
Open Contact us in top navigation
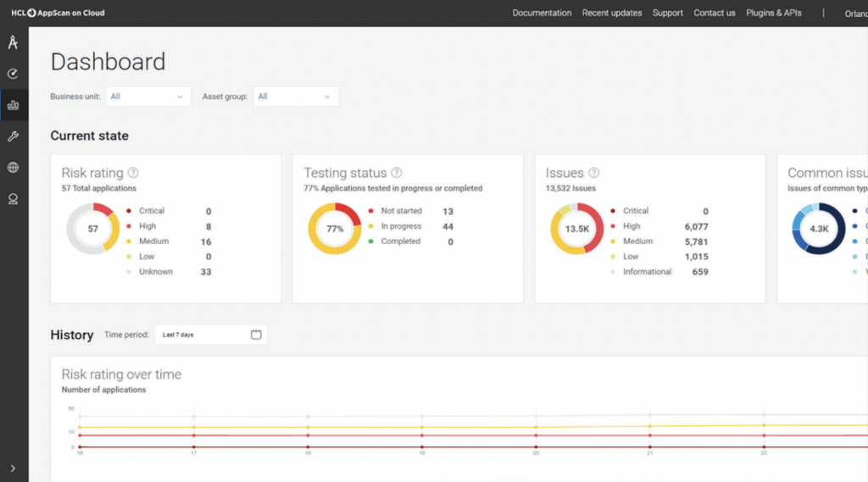(714, 13)
